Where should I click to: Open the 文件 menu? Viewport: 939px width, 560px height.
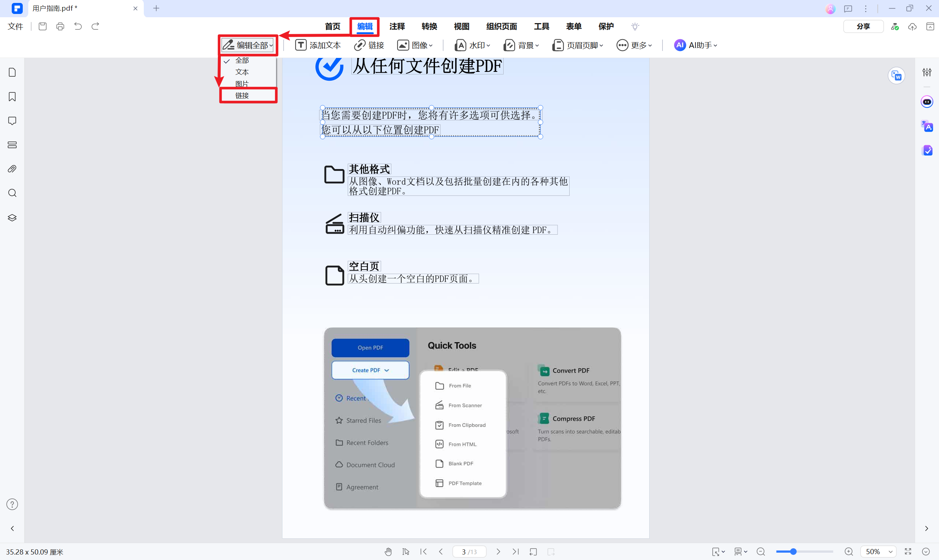[15, 26]
